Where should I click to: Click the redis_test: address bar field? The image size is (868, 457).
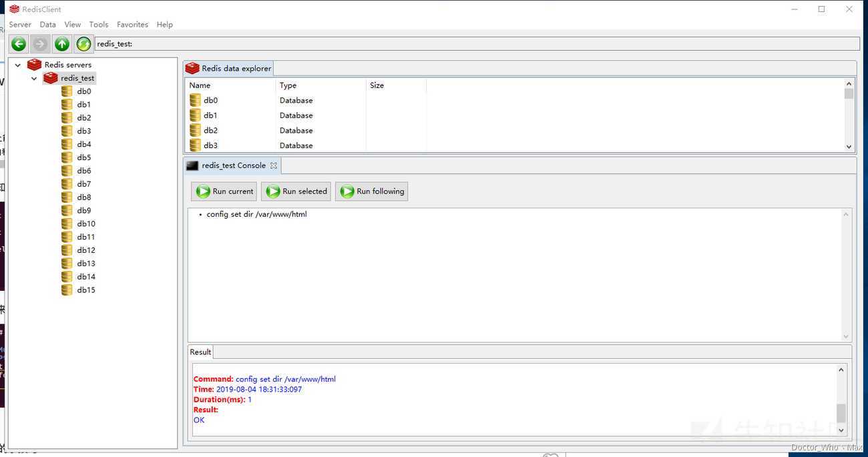[477, 44]
